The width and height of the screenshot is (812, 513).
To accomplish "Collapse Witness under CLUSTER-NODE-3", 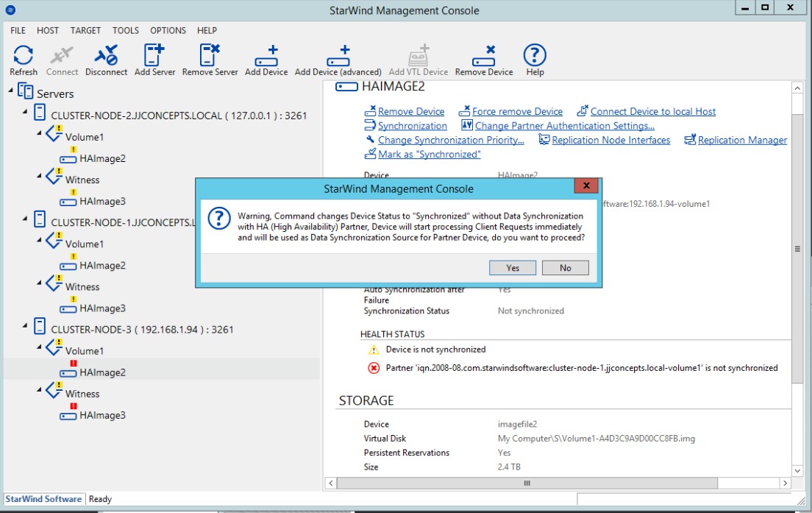I will (x=40, y=389).
